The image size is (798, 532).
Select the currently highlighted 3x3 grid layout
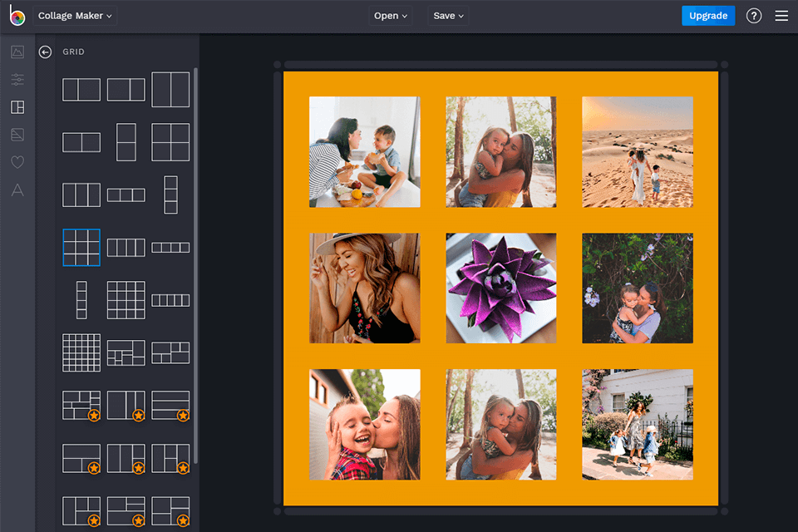[81, 247]
